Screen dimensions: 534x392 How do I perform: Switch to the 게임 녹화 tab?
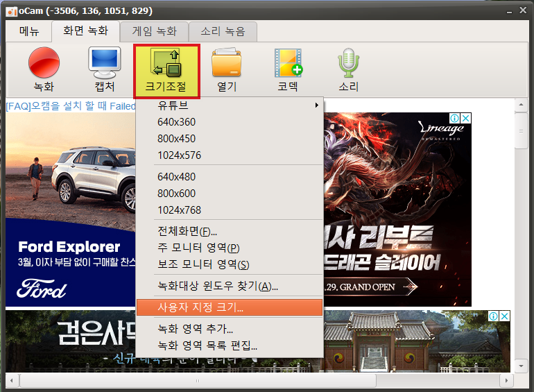(x=154, y=31)
